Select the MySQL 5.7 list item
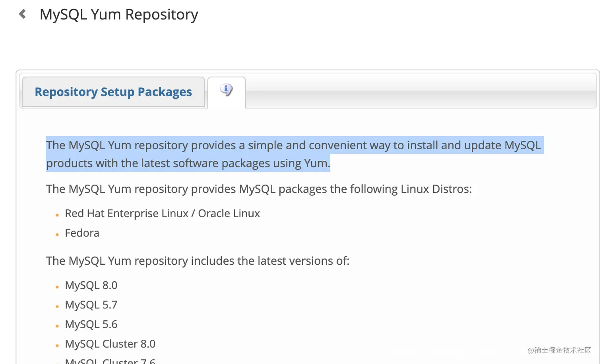Image resolution: width=601 pixels, height=364 pixels. tap(91, 305)
